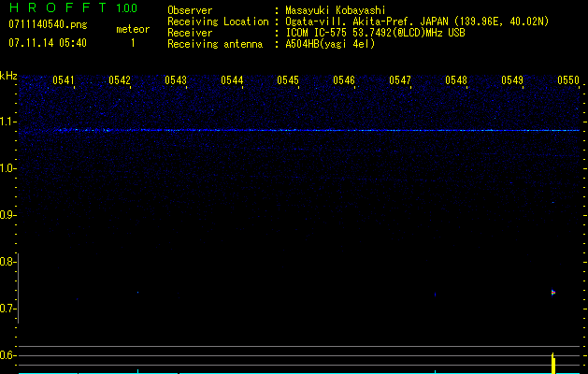
Task: Click the 0547 time marker
Action: tap(400, 80)
